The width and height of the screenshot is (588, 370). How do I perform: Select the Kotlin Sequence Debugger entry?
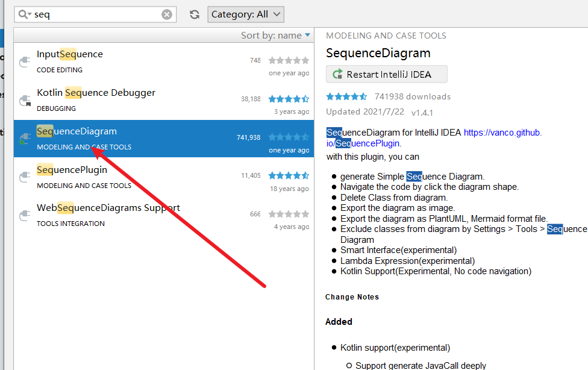(96, 93)
